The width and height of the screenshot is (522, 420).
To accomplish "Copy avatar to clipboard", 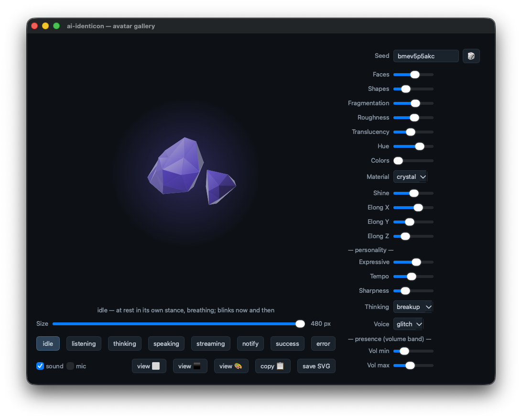I will coord(272,366).
